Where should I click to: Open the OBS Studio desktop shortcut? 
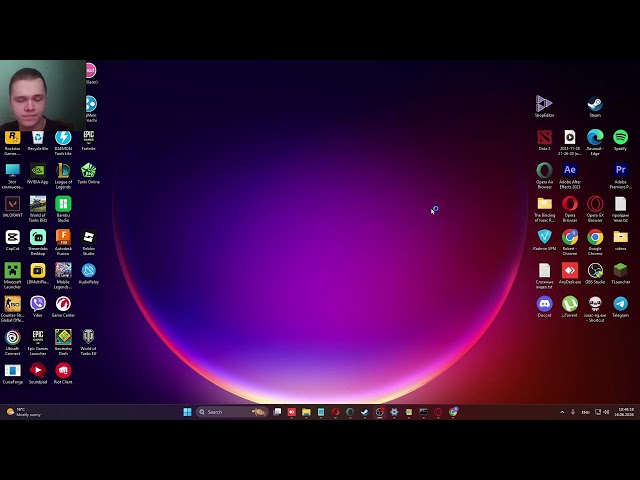click(x=595, y=274)
